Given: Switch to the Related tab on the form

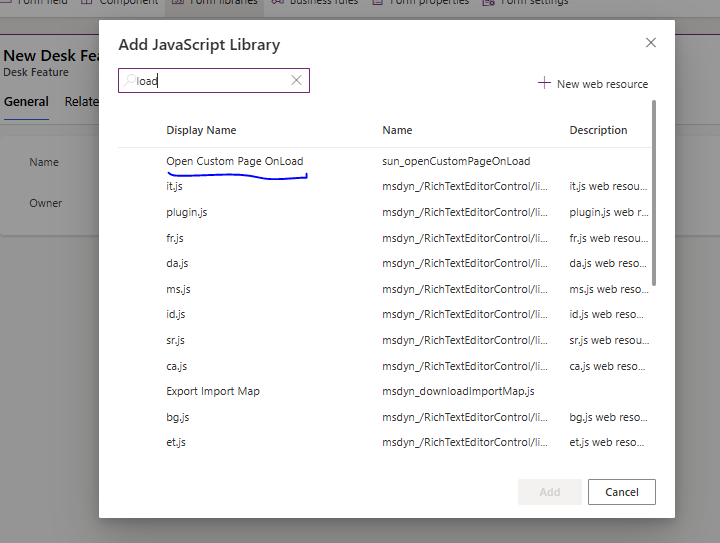Looking at the screenshot, I should (x=82, y=101).
